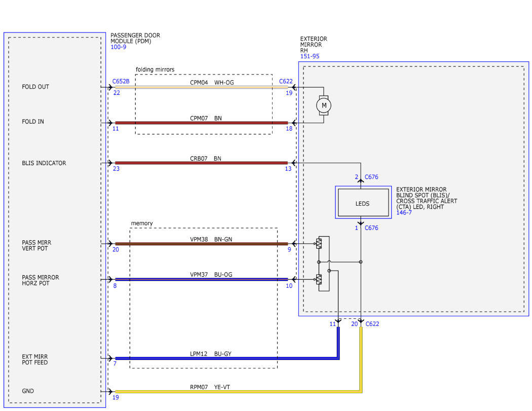Select the EXT MIRR POT FEED label
The width and height of the screenshot is (532, 411).
(34, 360)
